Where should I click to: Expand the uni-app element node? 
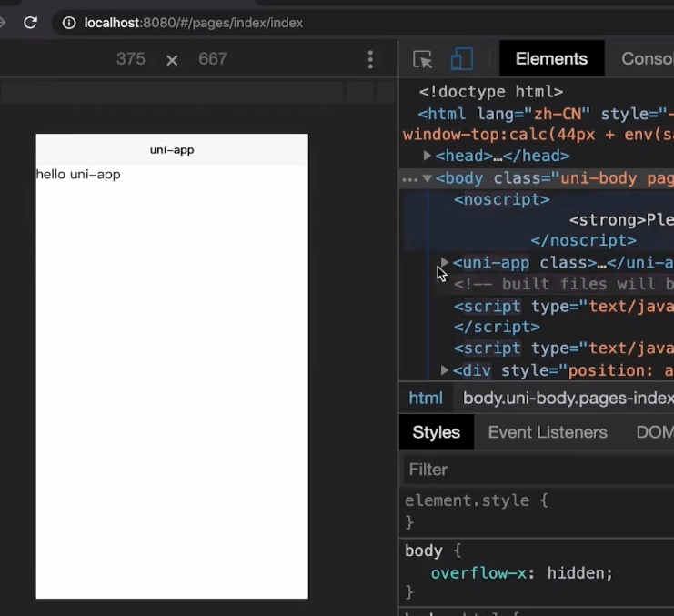(x=445, y=262)
